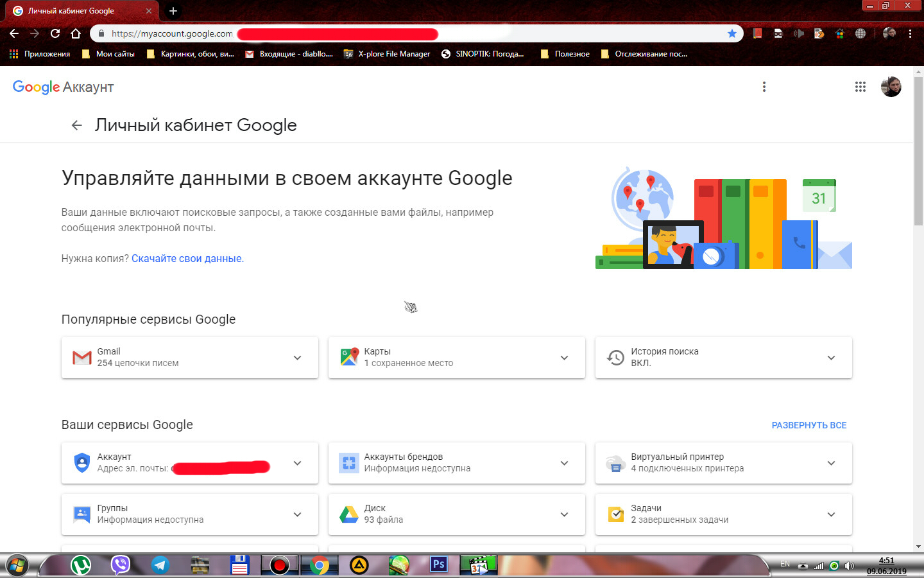Screen dimensions: 924x578
Task: Click the Google Аккаунт logo
Action: point(64,87)
